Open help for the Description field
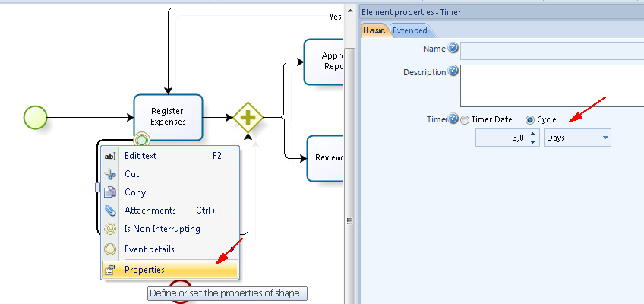 (453, 71)
